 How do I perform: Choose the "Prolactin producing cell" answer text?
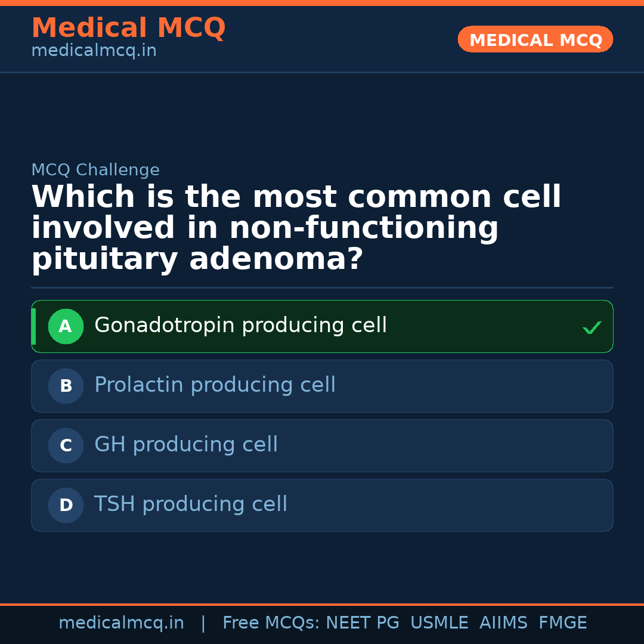pyautogui.click(x=215, y=385)
